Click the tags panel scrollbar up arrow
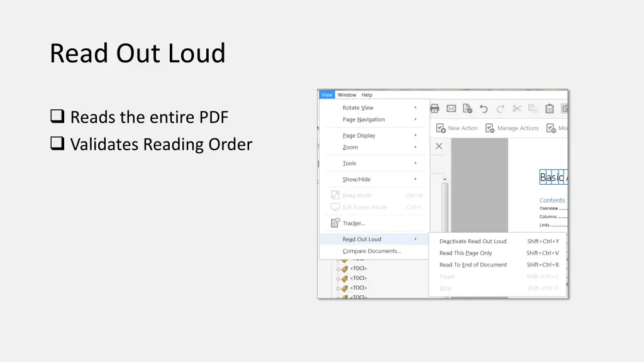The height and width of the screenshot is (362, 644). pos(445,179)
